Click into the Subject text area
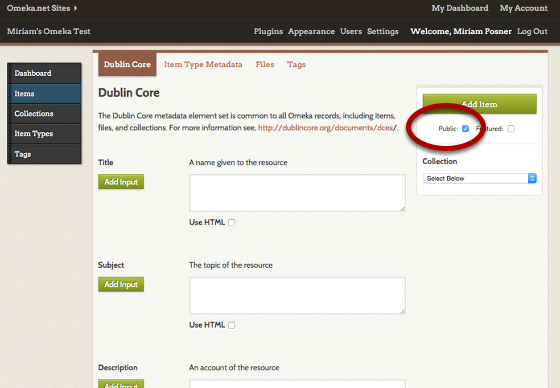The width and height of the screenshot is (560, 388). (x=298, y=295)
